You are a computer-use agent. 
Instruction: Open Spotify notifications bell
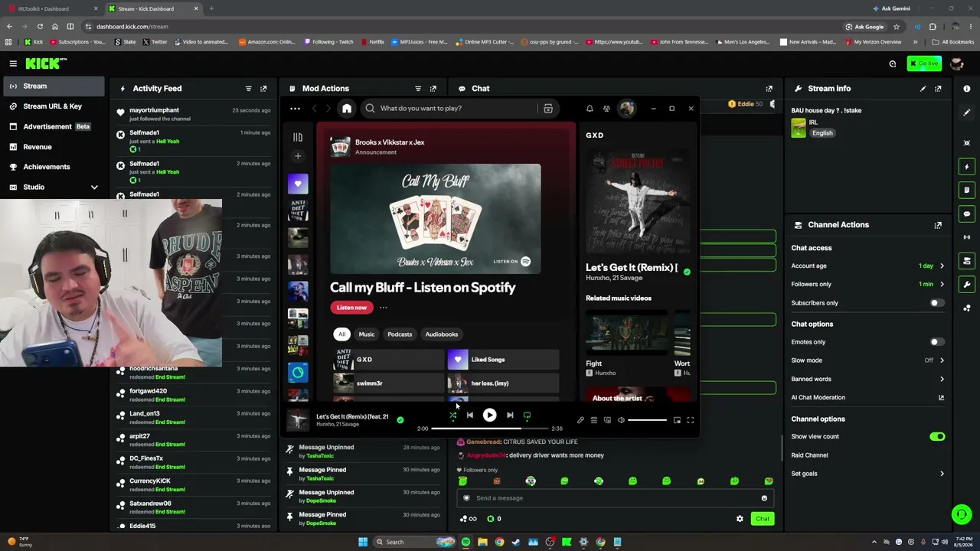click(x=590, y=109)
